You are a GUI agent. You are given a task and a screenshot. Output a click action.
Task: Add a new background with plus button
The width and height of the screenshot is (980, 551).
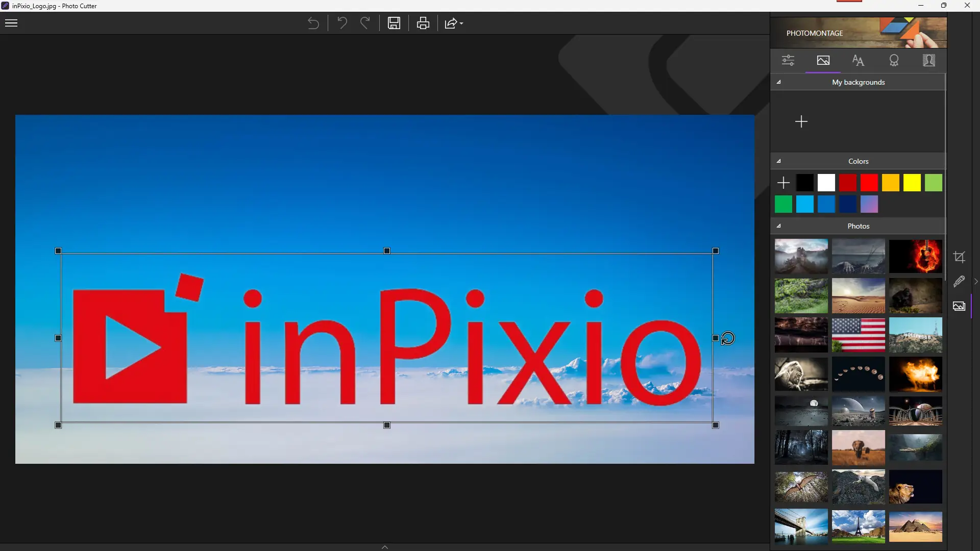click(801, 121)
